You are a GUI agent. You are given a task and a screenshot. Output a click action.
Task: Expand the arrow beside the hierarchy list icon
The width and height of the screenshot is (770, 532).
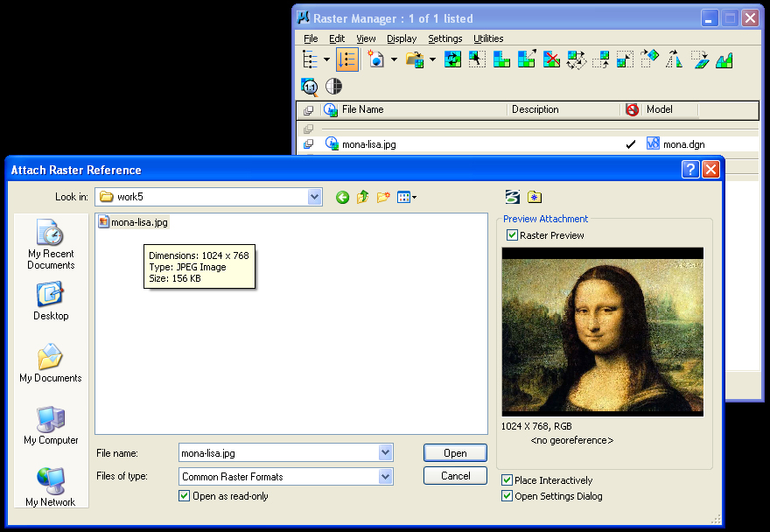pyautogui.click(x=327, y=59)
